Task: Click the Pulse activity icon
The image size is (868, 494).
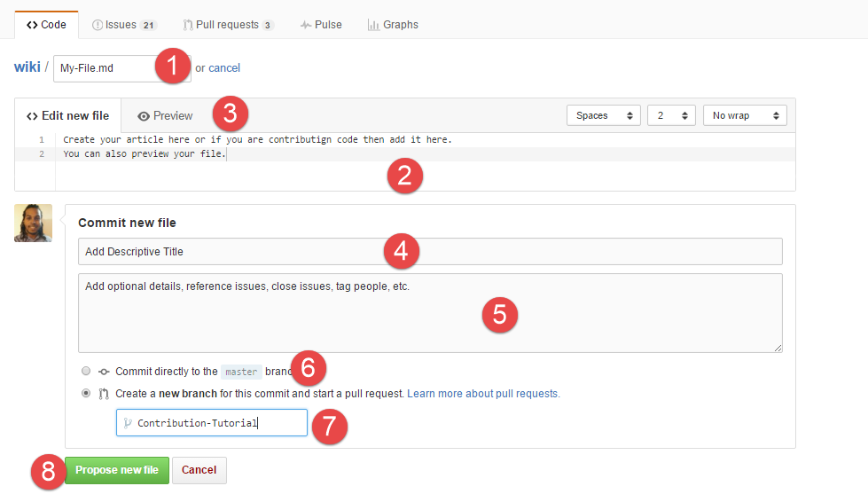Action: click(x=306, y=25)
